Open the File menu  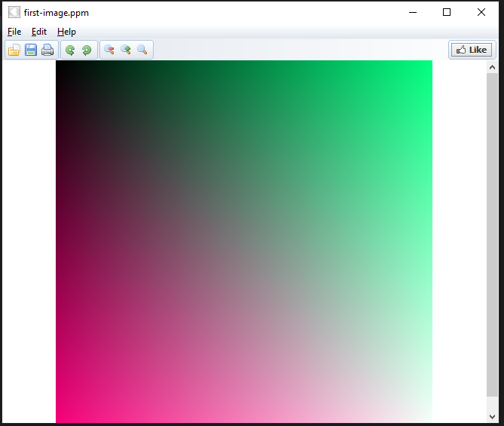point(14,32)
